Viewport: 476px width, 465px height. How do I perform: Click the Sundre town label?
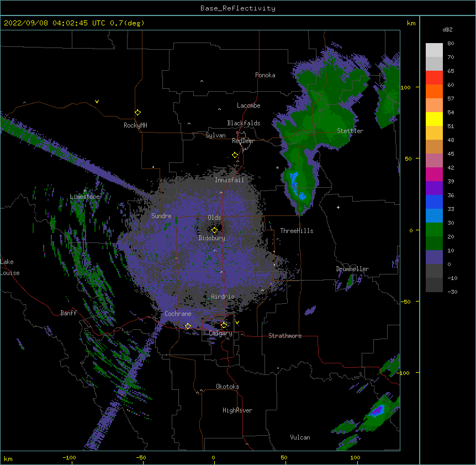161,216
